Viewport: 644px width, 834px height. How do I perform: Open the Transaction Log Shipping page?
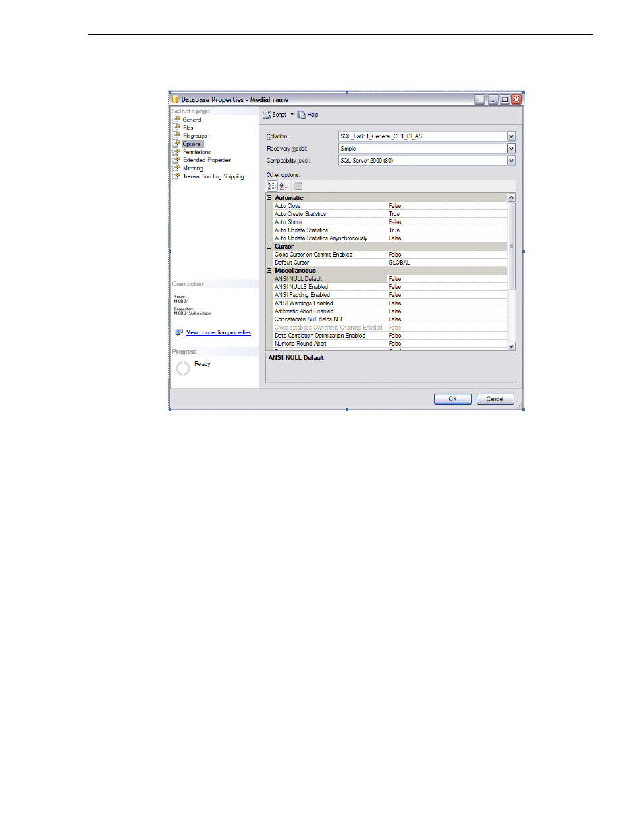[213, 176]
